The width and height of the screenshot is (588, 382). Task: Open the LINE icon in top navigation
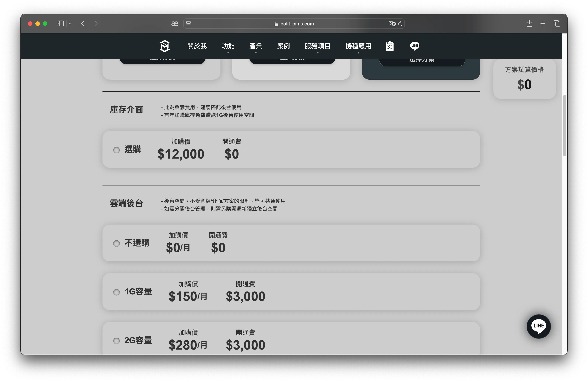[x=415, y=46]
